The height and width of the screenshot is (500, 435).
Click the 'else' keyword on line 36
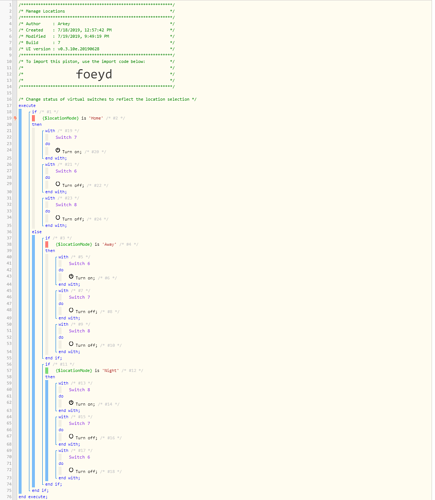point(37,232)
